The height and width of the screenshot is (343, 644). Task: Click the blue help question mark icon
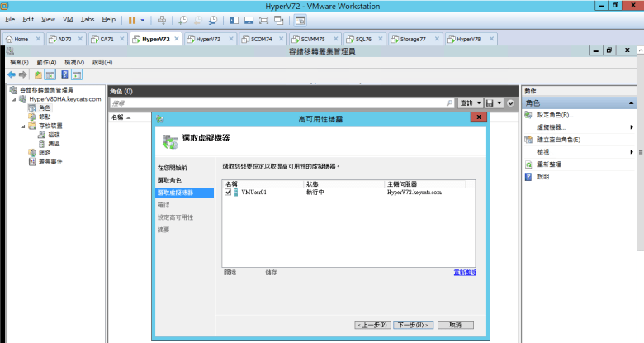64,74
